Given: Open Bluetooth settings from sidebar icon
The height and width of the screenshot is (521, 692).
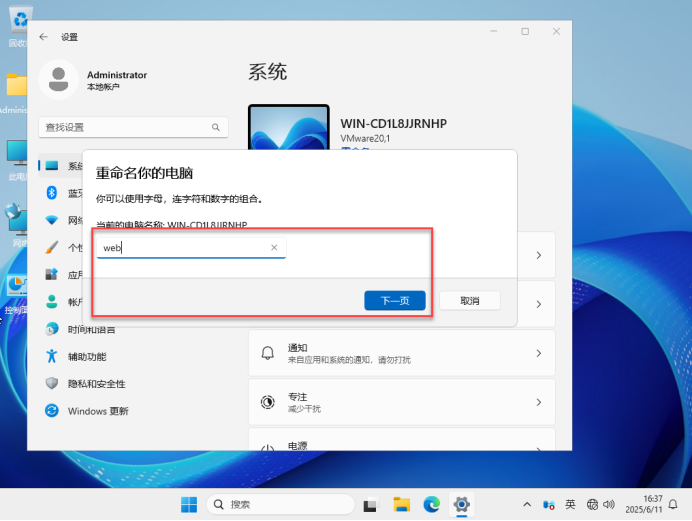Looking at the screenshot, I should (x=52, y=193).
